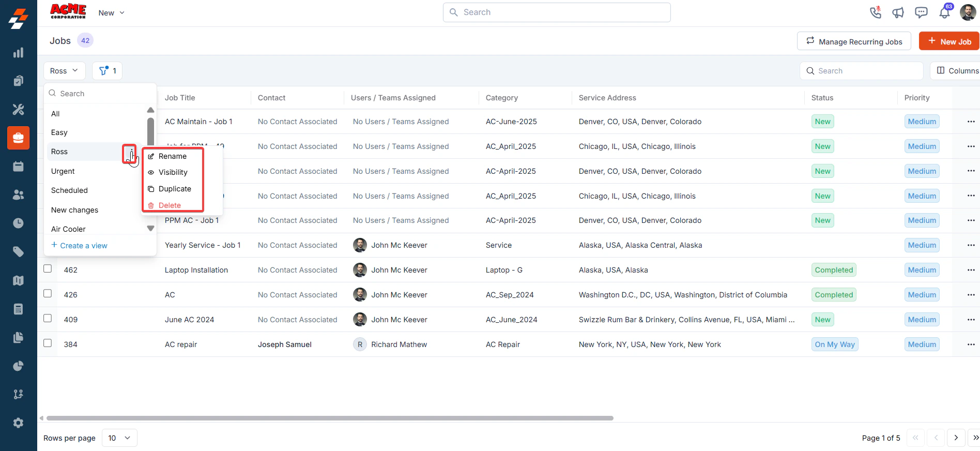Open the people contacts icon in sidebar

18,194
